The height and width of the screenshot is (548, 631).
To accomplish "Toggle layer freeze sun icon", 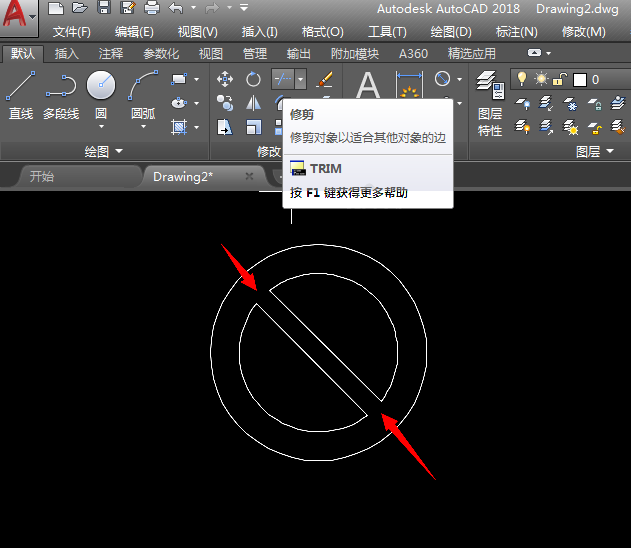I will click(x=541, y=79).
